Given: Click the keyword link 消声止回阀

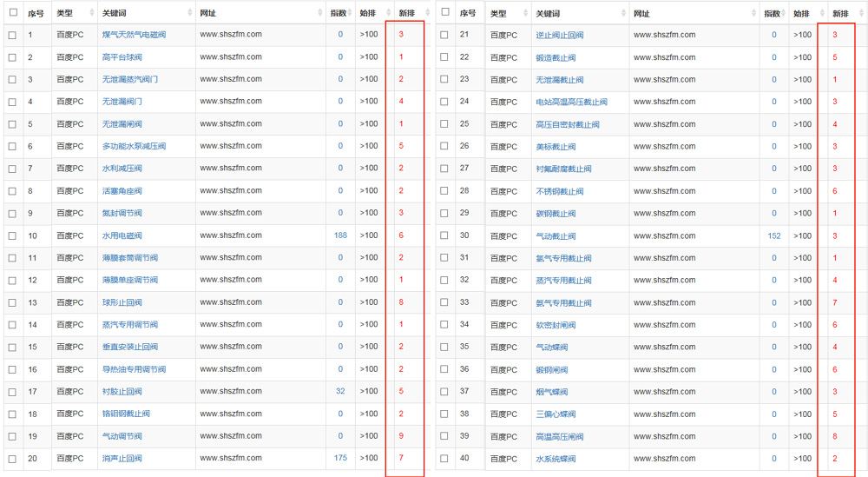Looking at the screenshot, I should click(122, 459).
